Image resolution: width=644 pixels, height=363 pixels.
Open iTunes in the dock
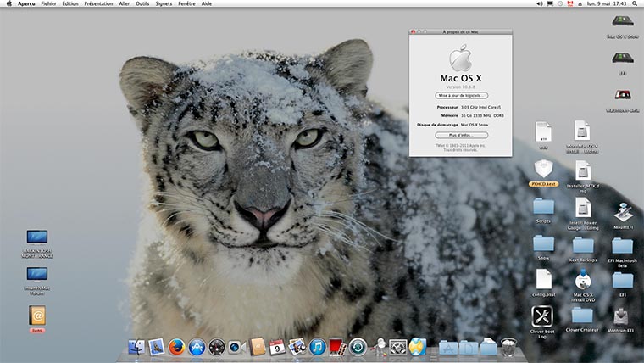(318, 347)
